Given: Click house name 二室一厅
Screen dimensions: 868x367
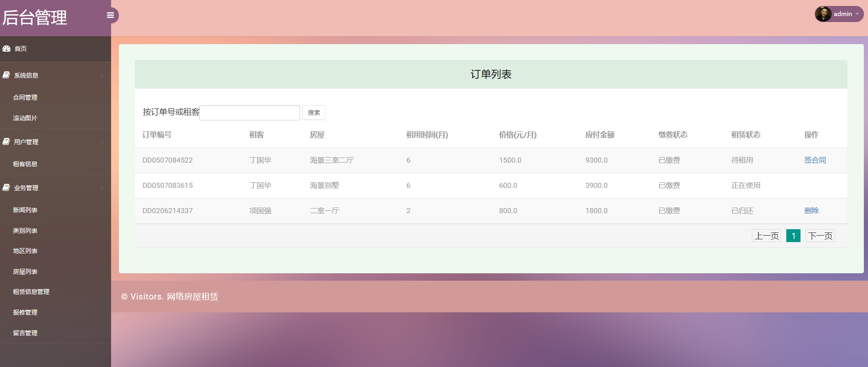Looking at the screenshot, I should 325,211.
